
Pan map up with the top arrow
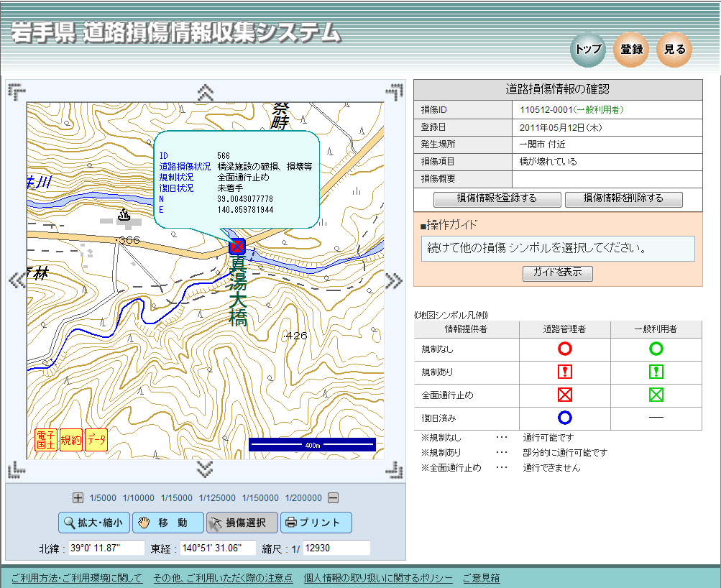[x=205, y=93]
